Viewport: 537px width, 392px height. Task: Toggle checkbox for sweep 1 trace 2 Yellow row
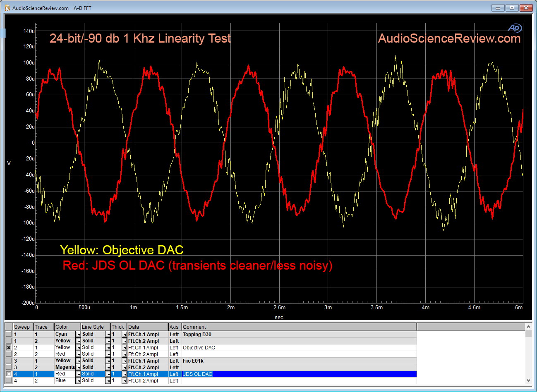9,341
